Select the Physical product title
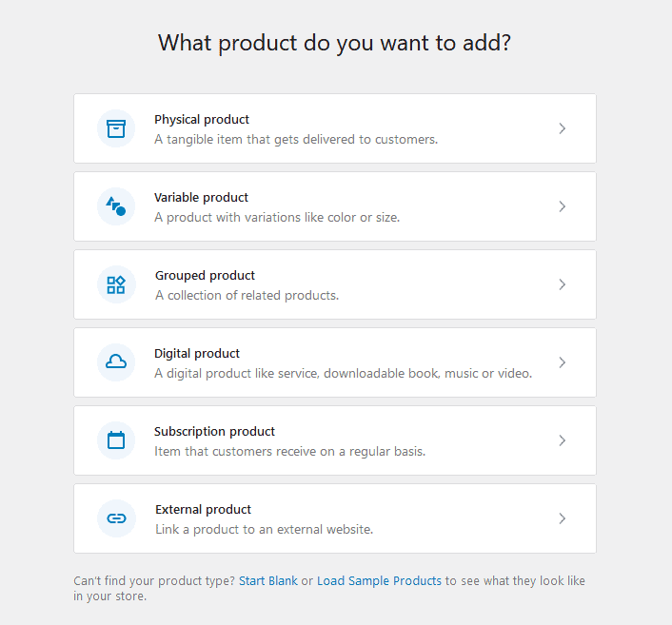Image resolution: width=672 pixels, height=625 pixels. pos(202,120)
